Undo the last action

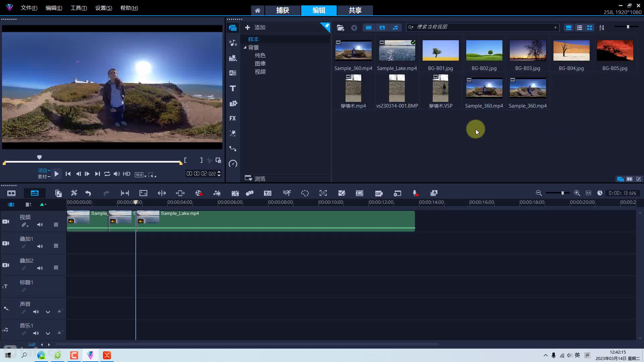(x=88, y=193)
